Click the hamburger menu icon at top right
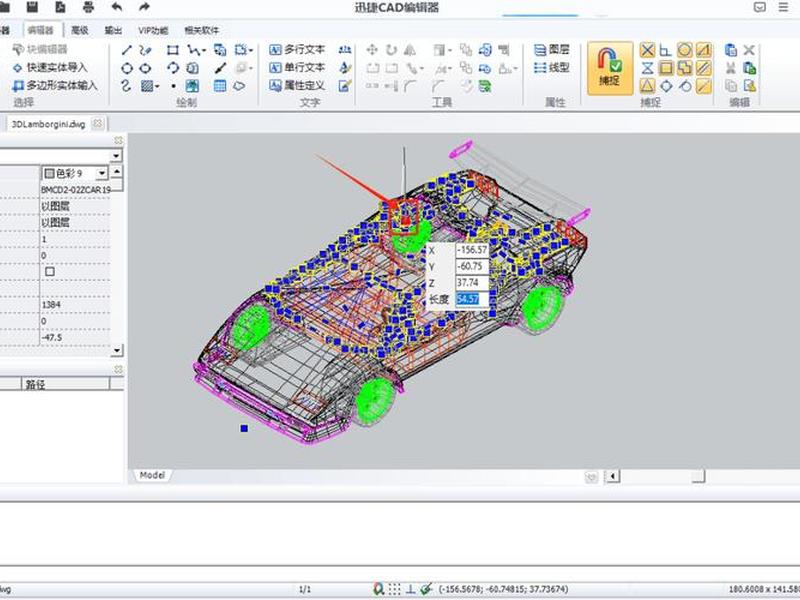 click(783, 7)
